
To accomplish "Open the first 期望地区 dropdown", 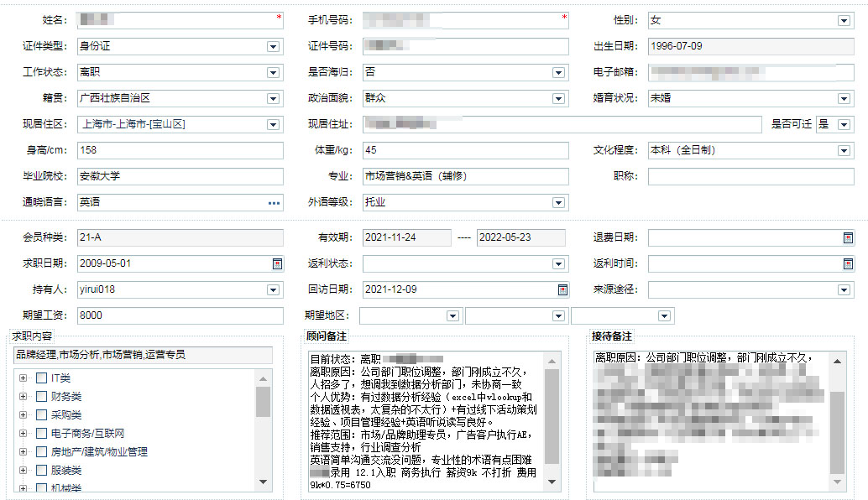I will [x=452, y=315].
